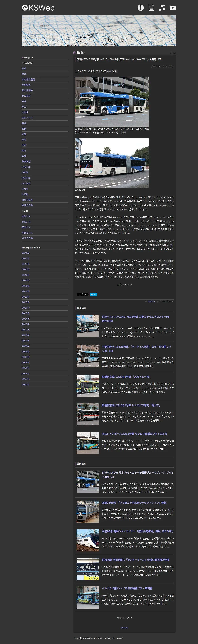The height and width of the screenshot is (644, 198).
Task: Open the JR貨物 category
Action: coord(25,194)
